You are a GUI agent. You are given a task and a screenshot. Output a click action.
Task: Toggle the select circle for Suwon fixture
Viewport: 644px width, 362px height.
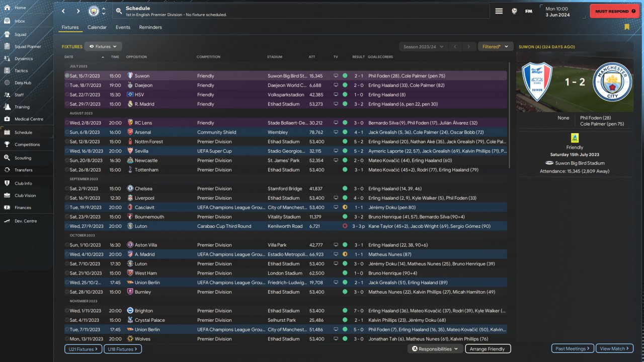(67, 76)
